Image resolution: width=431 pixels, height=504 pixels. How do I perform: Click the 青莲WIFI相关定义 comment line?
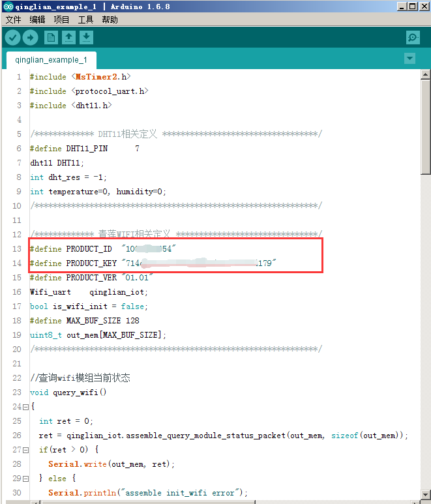click(176, 234)
